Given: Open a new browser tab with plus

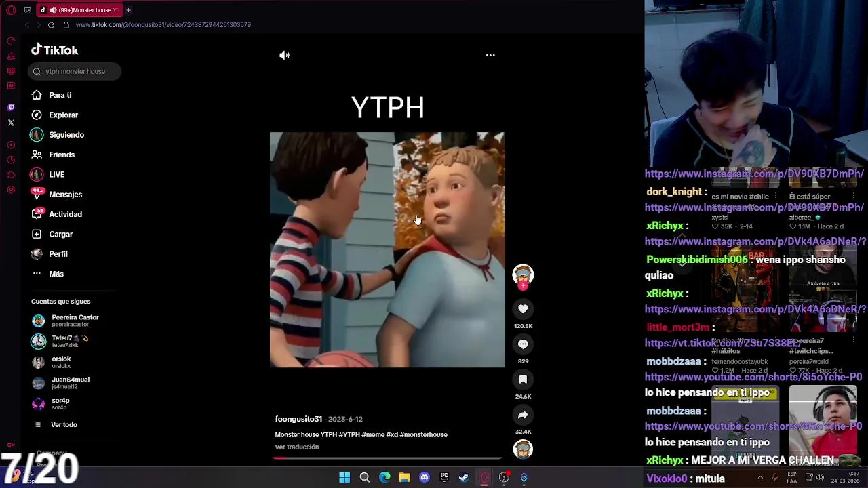Looking at the screenshot, I should [128, 10].
